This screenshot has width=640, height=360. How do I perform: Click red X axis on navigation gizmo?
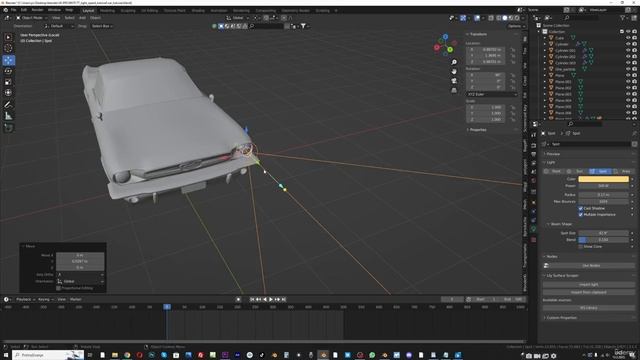point(437,47)
